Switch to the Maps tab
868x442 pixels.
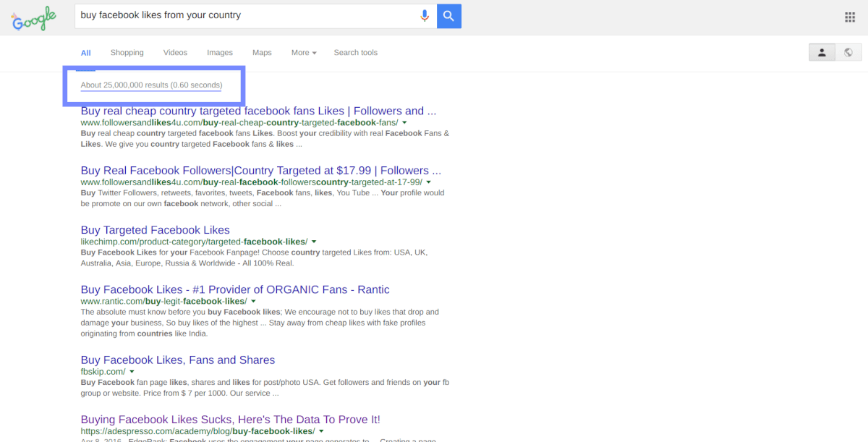click(x=262, y=53)
